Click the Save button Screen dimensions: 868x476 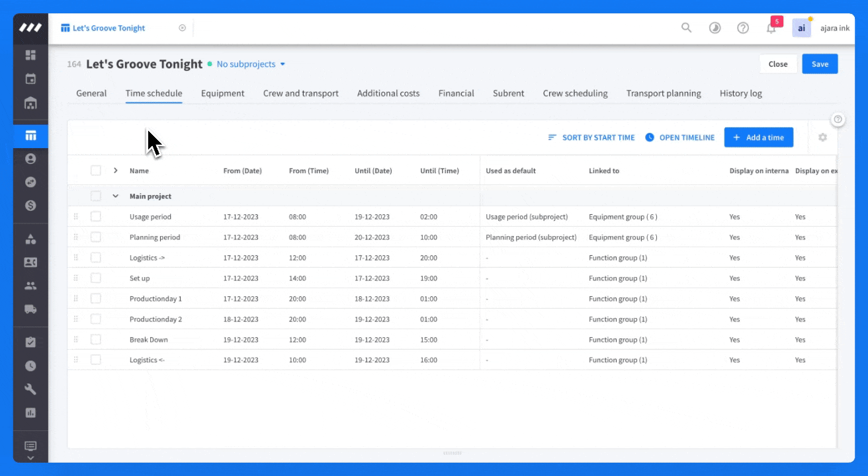coord(820,64)
